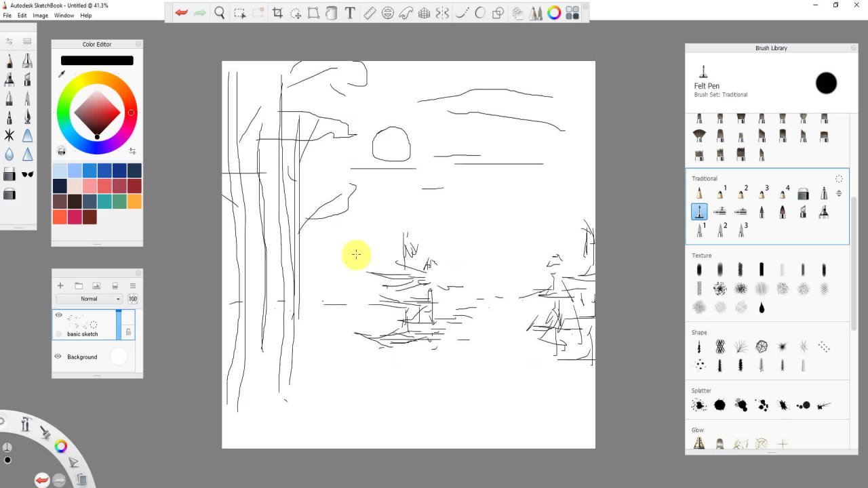868x488 pixels.
Task: Select the eraser brush in Traditional set
Action: click(x=803, y=195)
